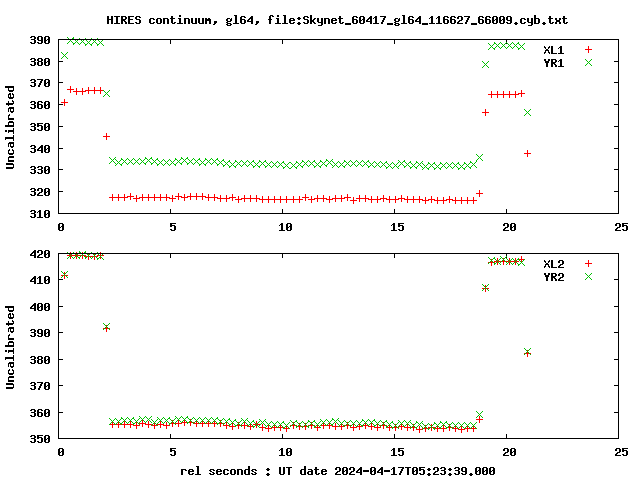Click the final bottom plot point near 382
The width and height of the screenshot is (640, 480).
pos(527,352)
